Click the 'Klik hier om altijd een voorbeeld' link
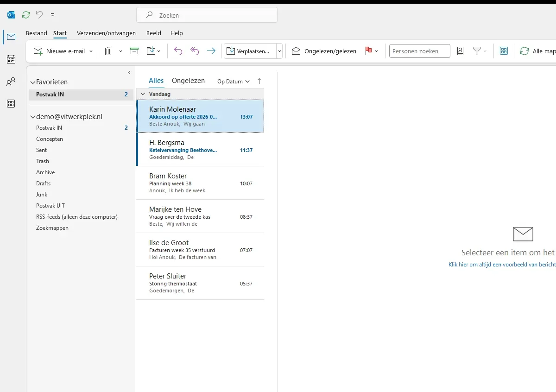 point(502,265)
